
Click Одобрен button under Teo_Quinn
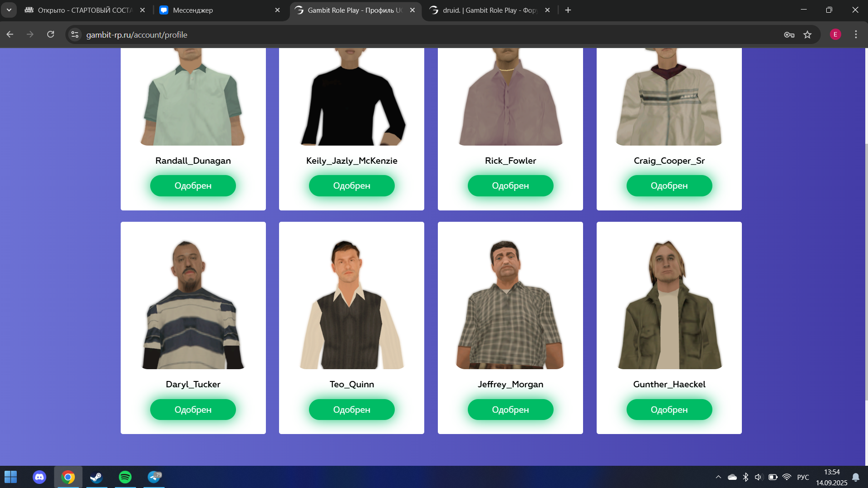tap(352, 410)
